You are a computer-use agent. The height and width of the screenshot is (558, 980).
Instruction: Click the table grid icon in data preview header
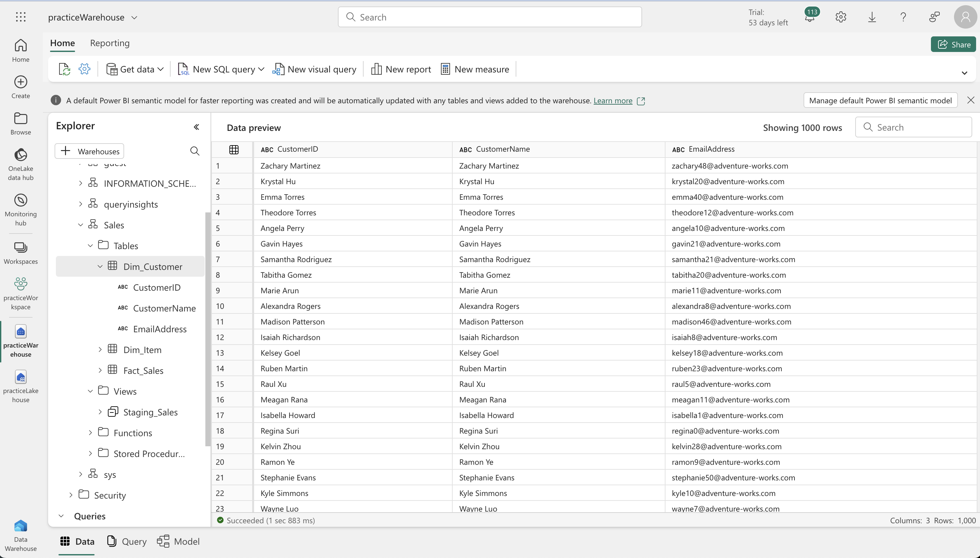point(234,149)
